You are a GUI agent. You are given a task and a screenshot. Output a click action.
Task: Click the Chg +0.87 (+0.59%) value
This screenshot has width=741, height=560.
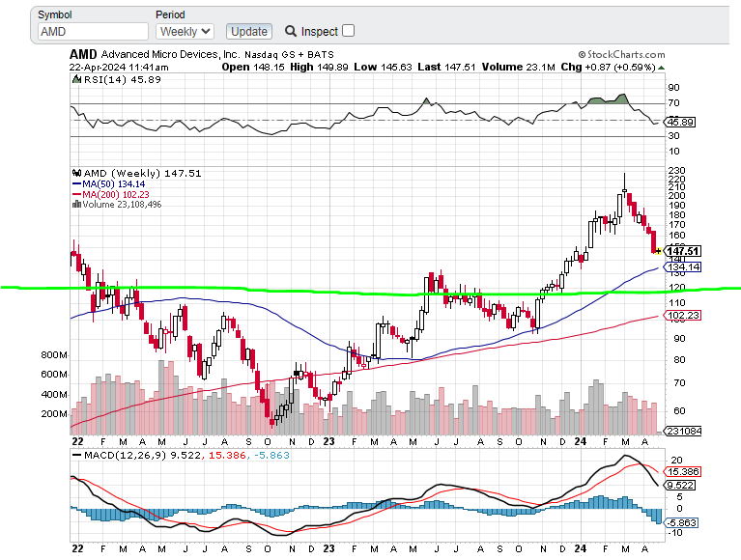click(609, 68)
